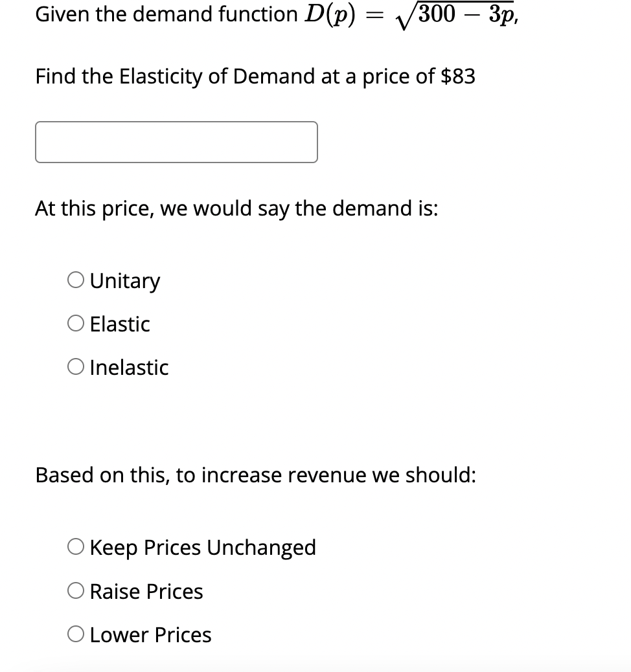
Task: Click the 'At this price' statement text
Action: [236, 208]
